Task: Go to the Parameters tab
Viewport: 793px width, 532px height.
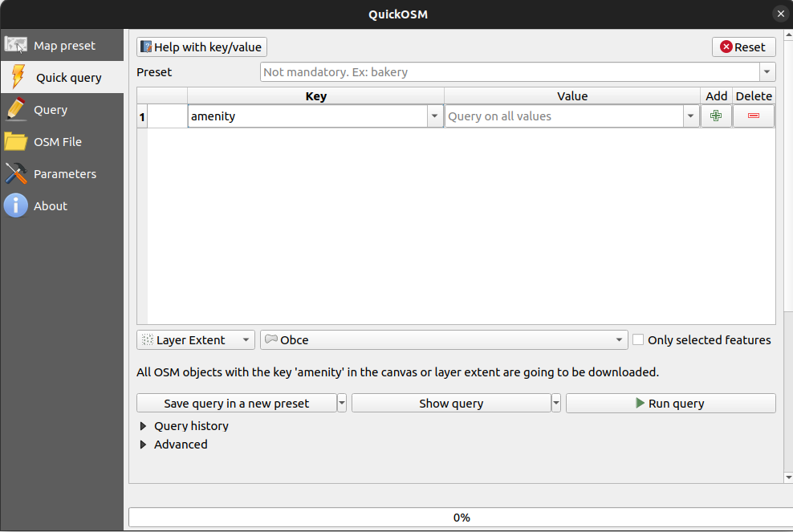Action: click(62, 174)
